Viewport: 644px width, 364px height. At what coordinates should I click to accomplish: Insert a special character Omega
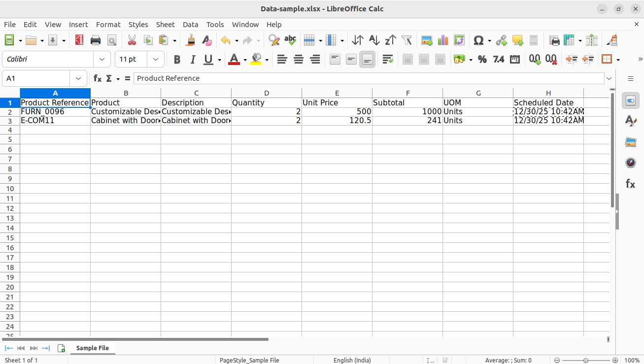point(478,40)
